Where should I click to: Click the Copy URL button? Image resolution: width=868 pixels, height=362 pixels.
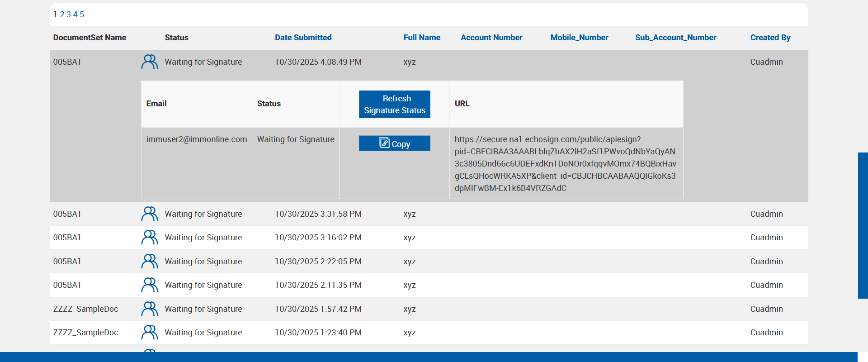point(395,143)
